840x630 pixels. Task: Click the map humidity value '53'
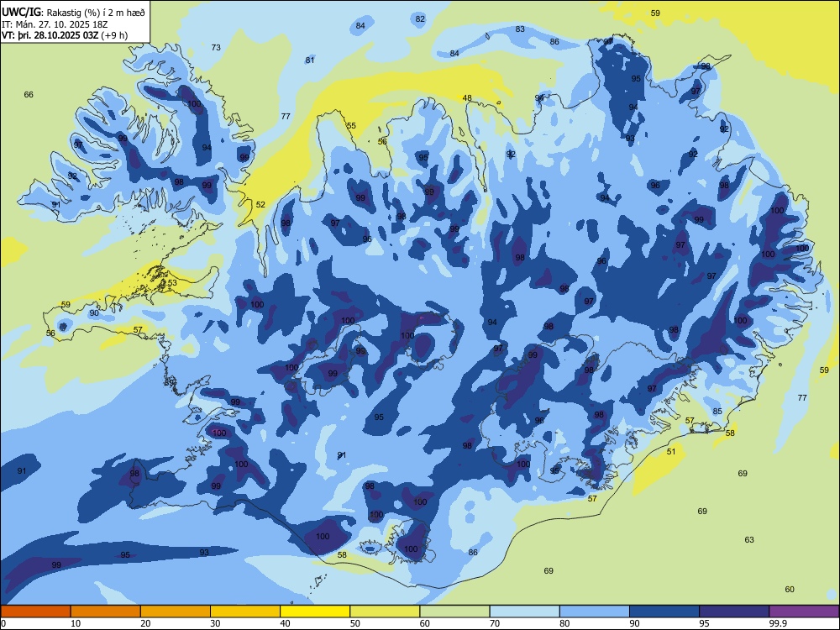tap(172, 283)
